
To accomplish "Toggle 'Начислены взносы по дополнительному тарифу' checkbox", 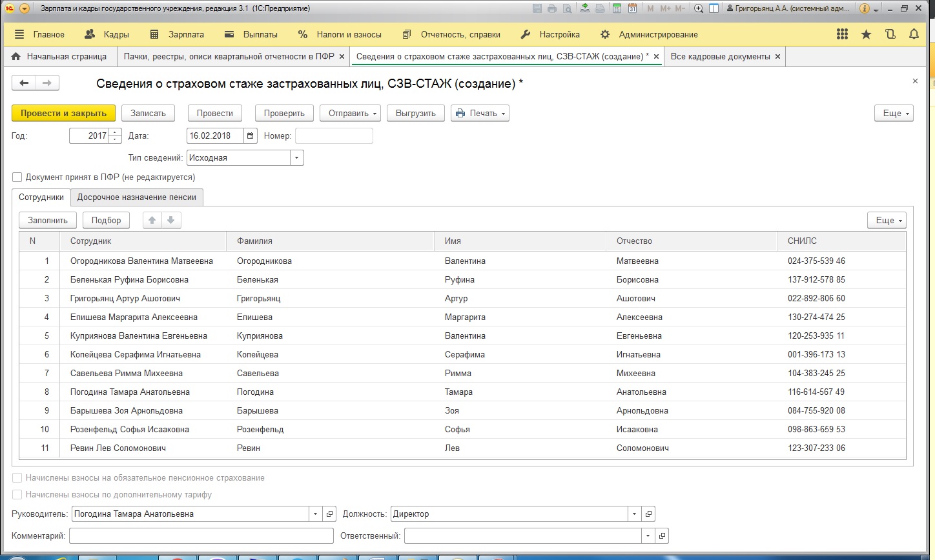I will pos(17,495).
